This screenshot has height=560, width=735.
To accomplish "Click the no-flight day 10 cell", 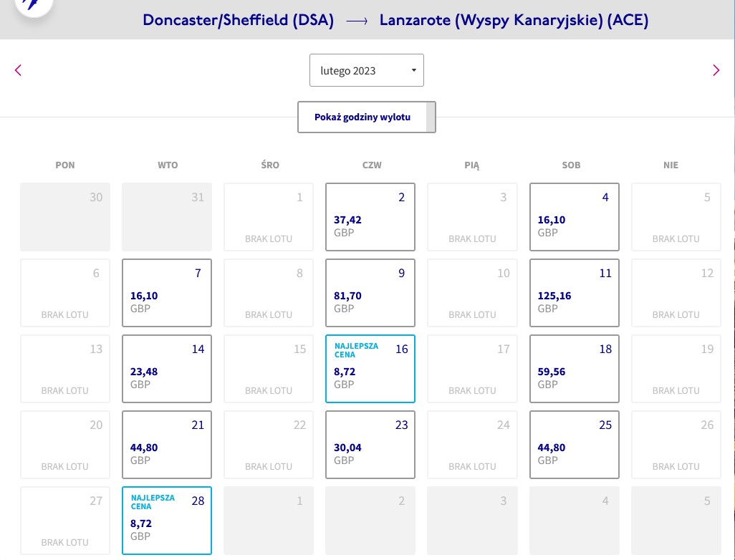I will (x=473, y=293).
